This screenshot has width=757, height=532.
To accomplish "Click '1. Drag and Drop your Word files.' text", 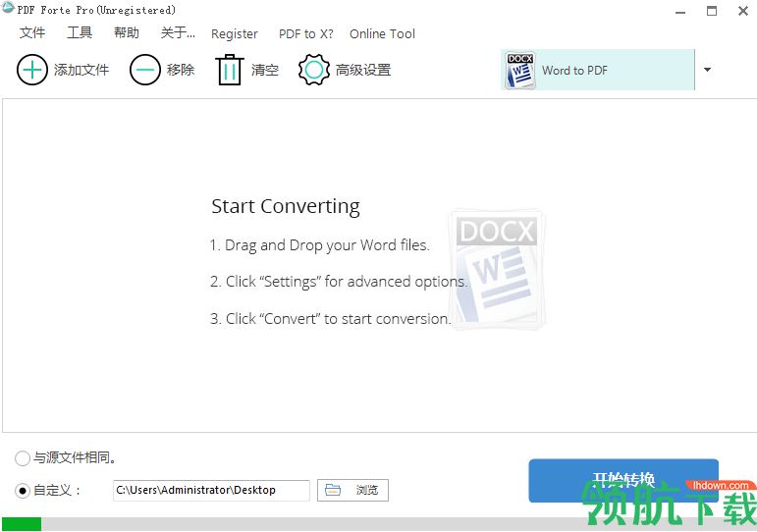I will (320, 245).
